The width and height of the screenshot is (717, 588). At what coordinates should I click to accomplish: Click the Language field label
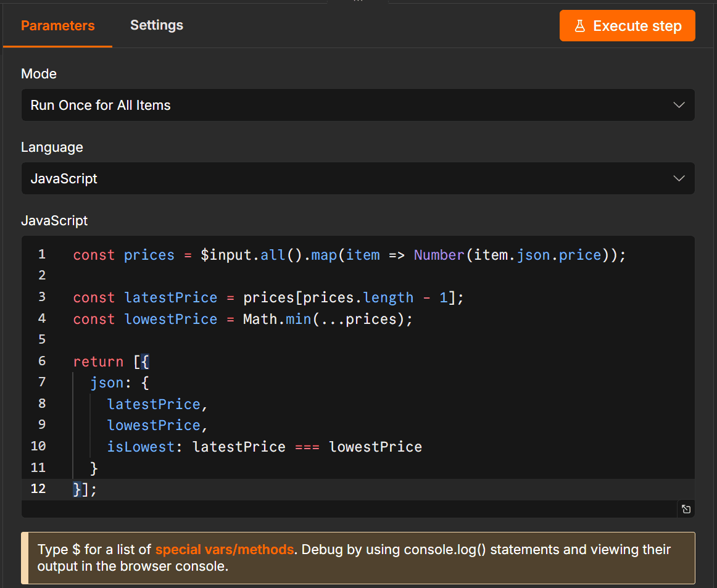(52, 147)
